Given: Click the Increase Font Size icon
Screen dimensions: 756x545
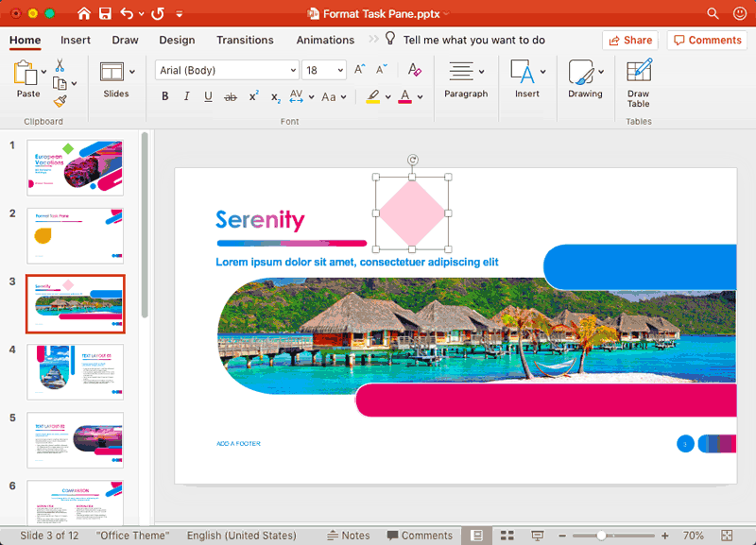Looking at the screenshot, I should click(360, 70).
